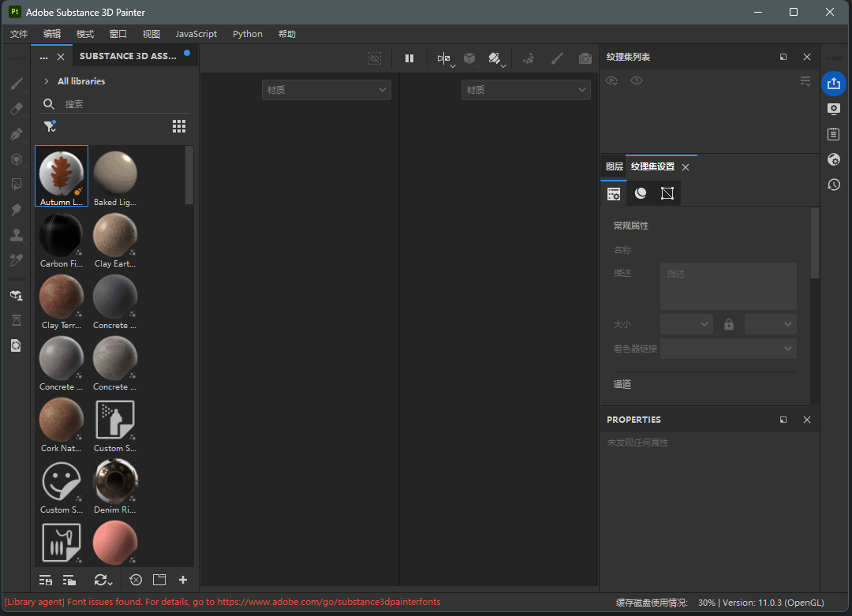Close the PROPERTIES panel
852x616 pixels.
click(807, 420)
